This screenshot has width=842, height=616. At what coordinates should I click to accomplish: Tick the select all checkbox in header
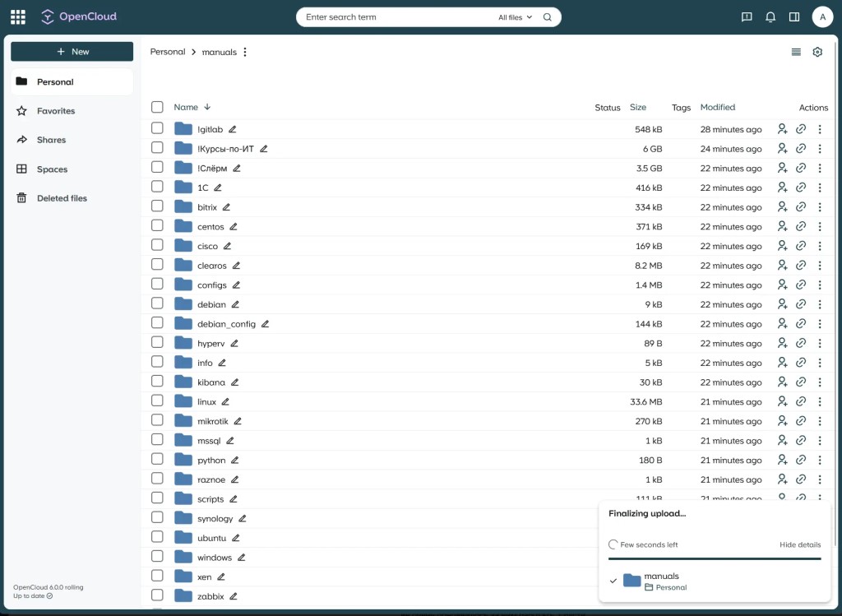click(157, 107)
